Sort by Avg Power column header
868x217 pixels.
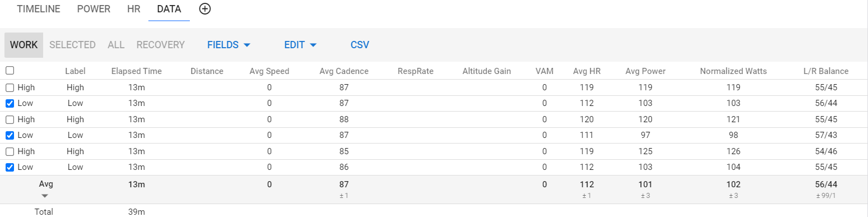click(x=645, y=71)
